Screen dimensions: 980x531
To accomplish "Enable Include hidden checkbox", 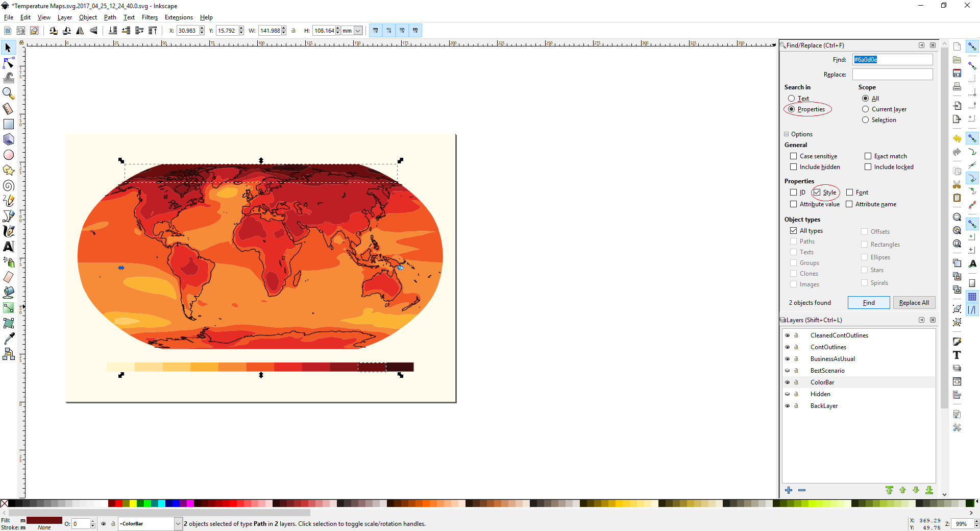I will point(793,167).
